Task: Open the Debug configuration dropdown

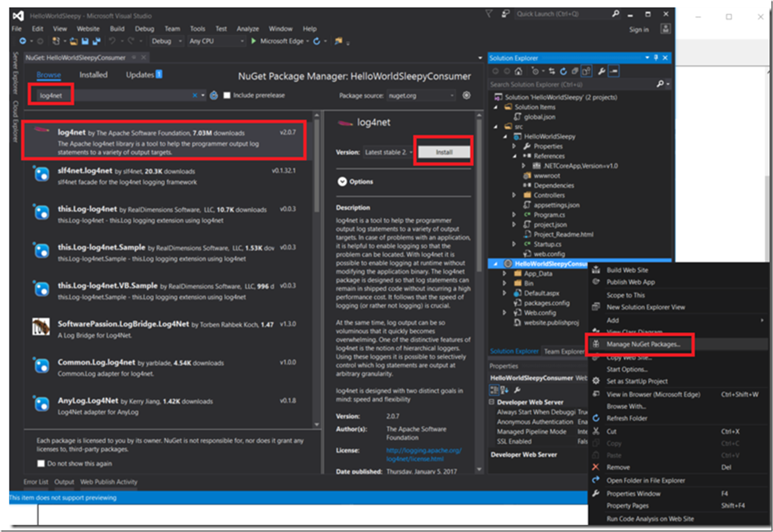Action: [167, 41]
